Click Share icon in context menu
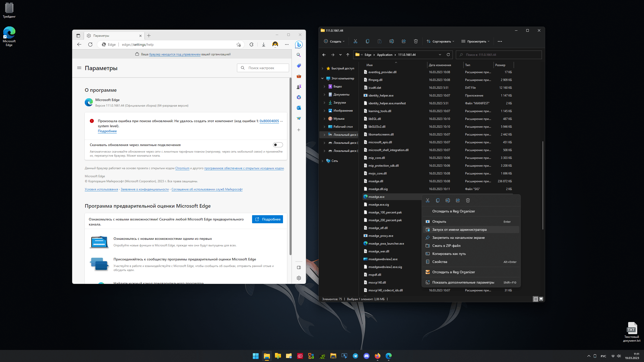 (458, 200)
